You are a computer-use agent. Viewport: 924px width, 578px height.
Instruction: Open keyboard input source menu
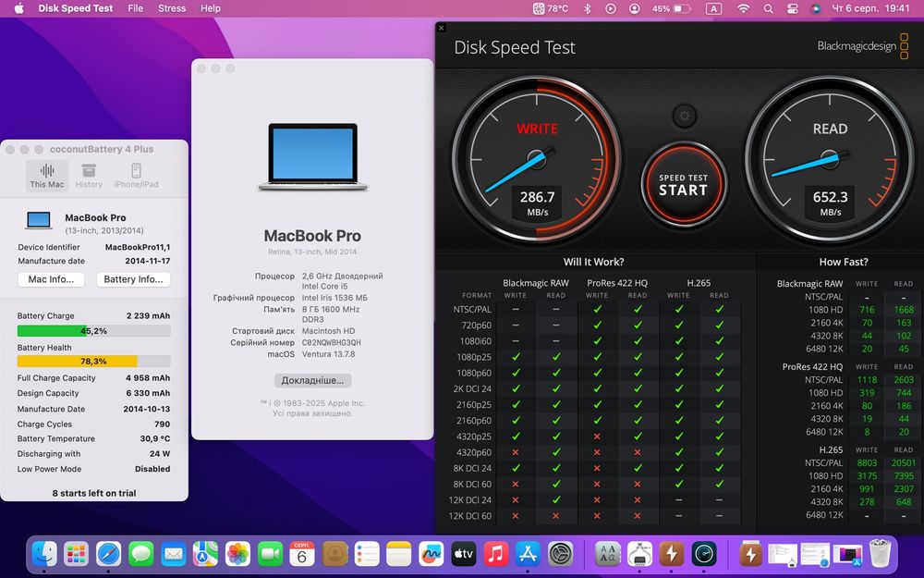pyautogui.click(x=713, y=8)
